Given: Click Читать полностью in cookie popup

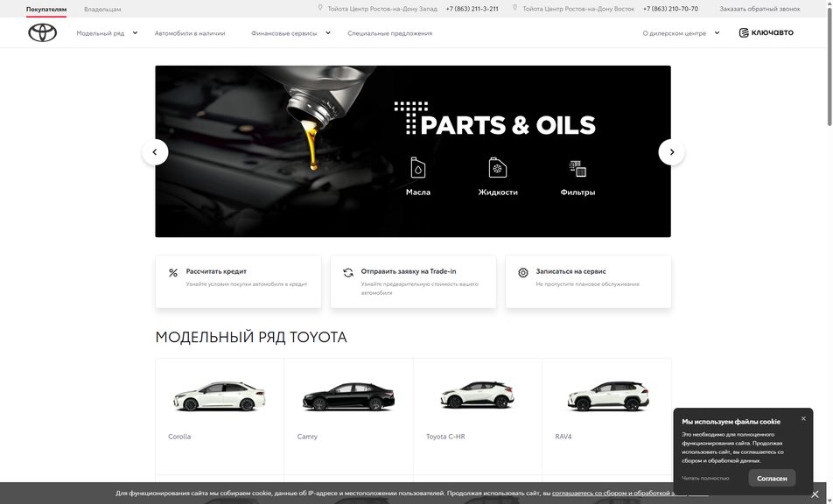Looking at the screenshot, I should [x=705, y=478].
